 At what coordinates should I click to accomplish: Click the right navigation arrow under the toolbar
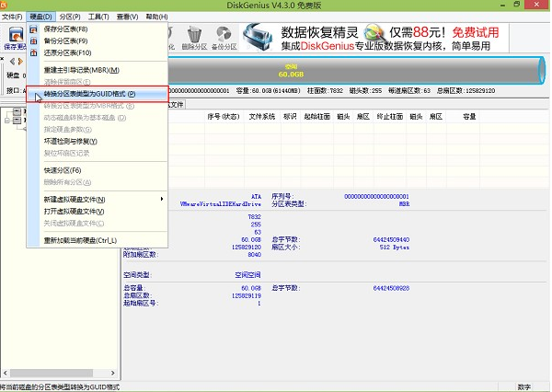tap(20, 62)
